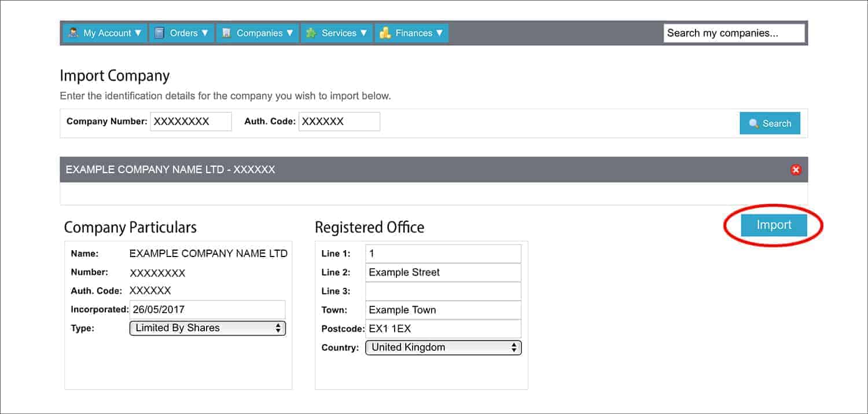Open the Services menu

point(337,33)
